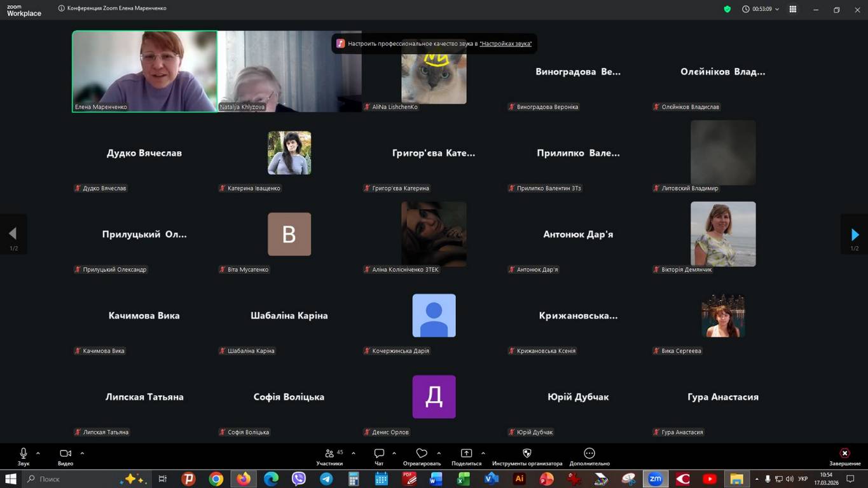
Task: Expand the arrow next to Participants
Action: point(354,453)
